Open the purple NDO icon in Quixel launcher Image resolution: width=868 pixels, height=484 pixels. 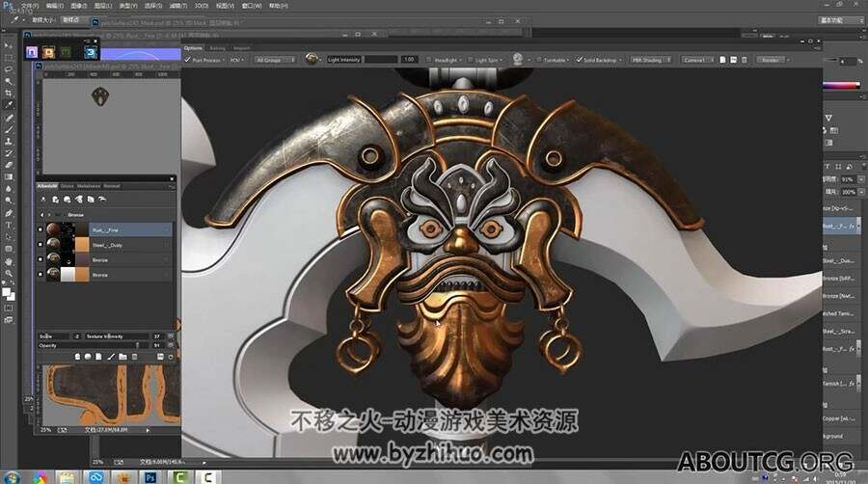[x=32, y=52]
